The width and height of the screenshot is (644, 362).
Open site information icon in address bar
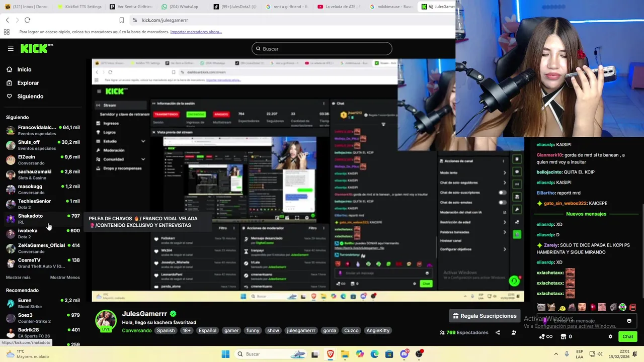(x=134, y=20)
